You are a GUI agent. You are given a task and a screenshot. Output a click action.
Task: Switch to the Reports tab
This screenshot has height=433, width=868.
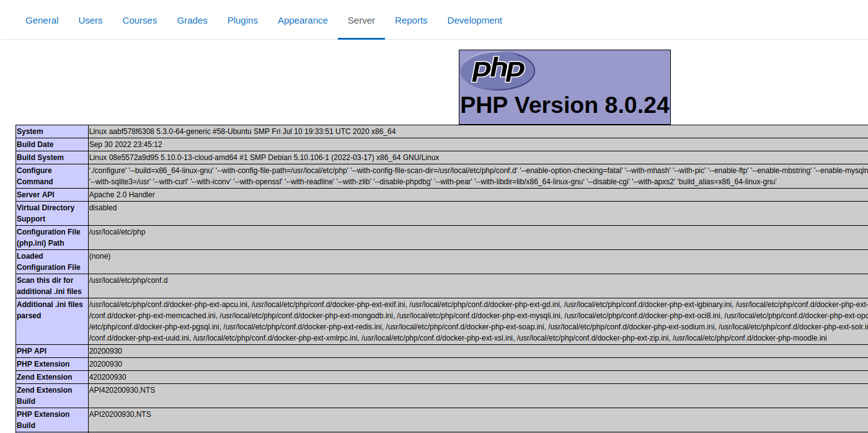[411, 20]
